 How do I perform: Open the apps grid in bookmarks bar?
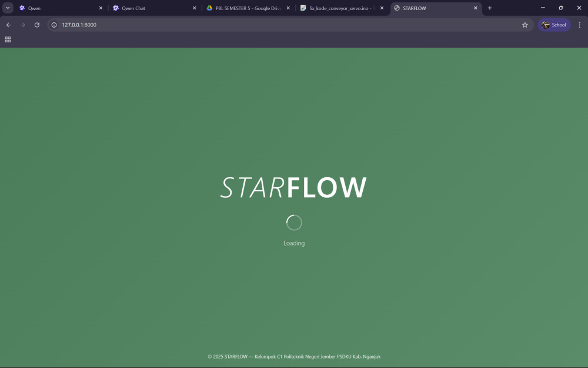[8, 39]
